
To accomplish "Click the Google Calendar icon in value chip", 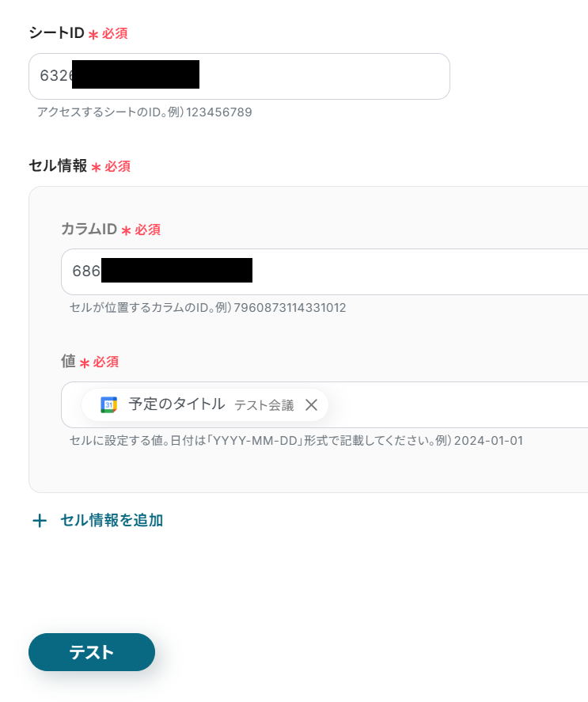I will tap(109, 404).
